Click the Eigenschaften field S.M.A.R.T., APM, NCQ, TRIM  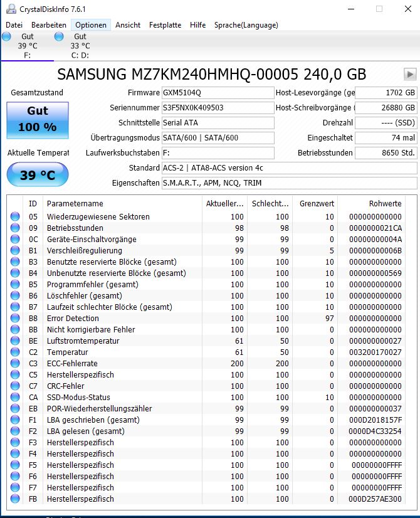289,183
